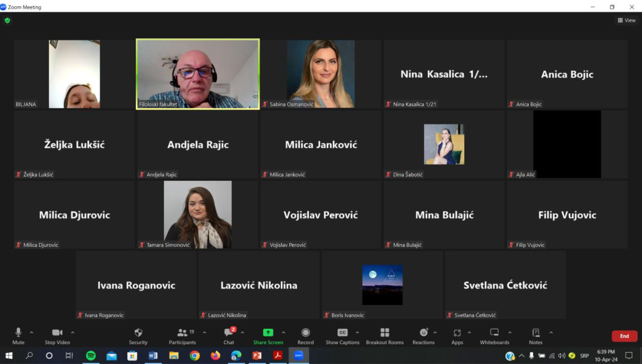Start recording the meeting
The image size is (642, 364).
coord(305,336)
